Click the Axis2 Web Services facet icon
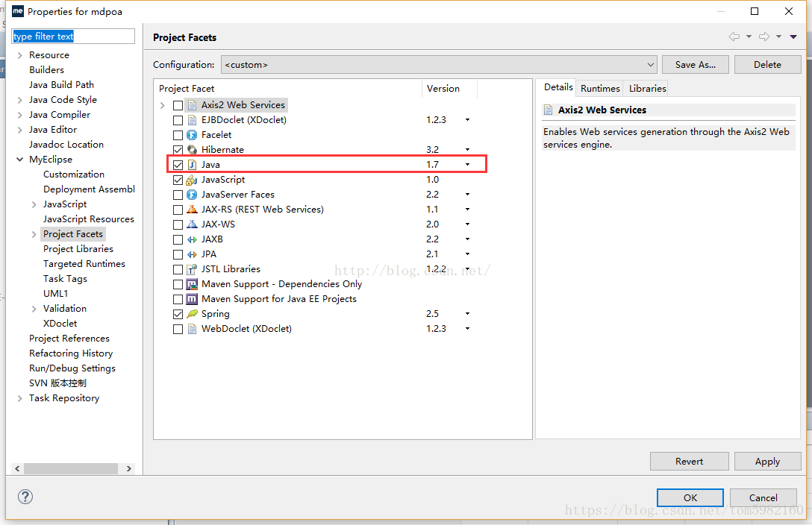 click(192, 105)
